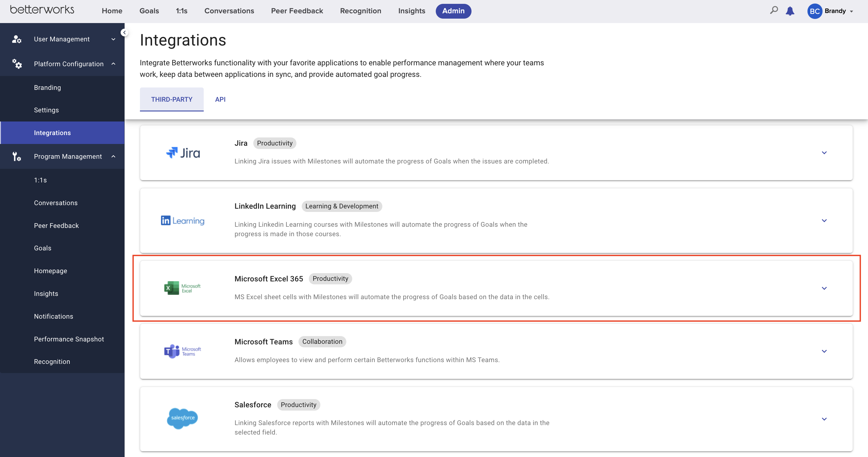
Task: Click the Microsoft Teams logo
Action: [182, 351]
